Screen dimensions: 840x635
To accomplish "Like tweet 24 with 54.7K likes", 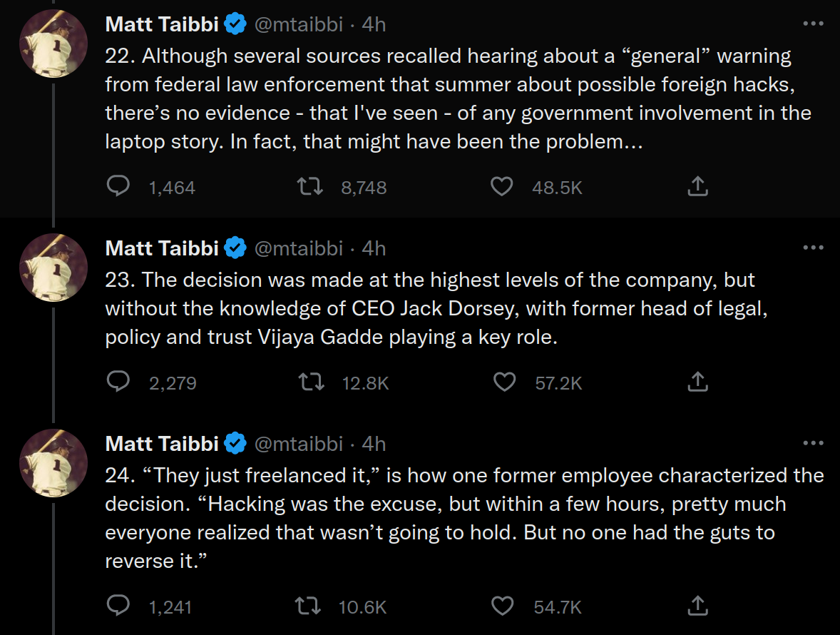I will 502,606.
